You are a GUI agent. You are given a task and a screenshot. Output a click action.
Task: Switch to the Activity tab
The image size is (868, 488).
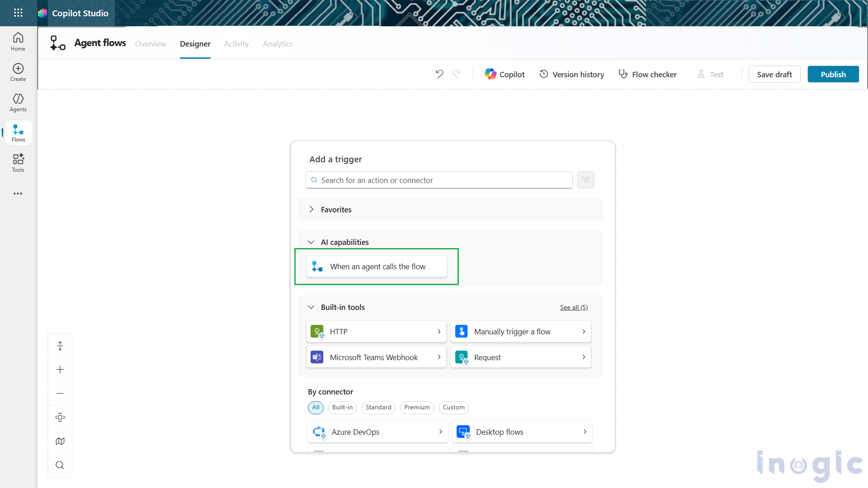pos(236,43)
